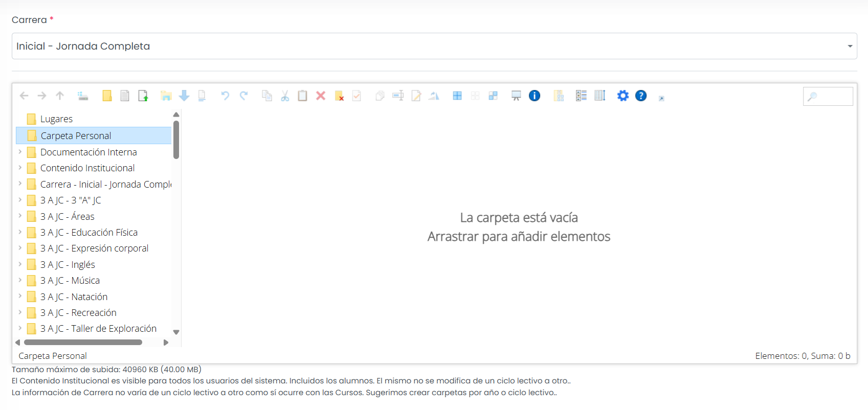This screenshot has height=410, width=868.
Task: Empty the folder via the folder-with-X icon
Action: click(339, 96)
